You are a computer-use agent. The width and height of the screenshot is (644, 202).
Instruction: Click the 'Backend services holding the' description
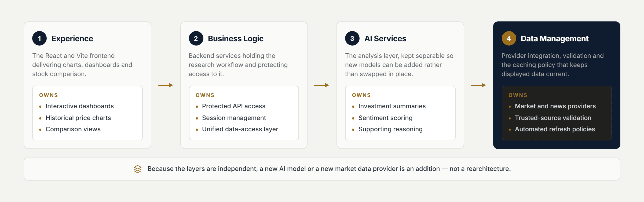[x=238, y=65]
